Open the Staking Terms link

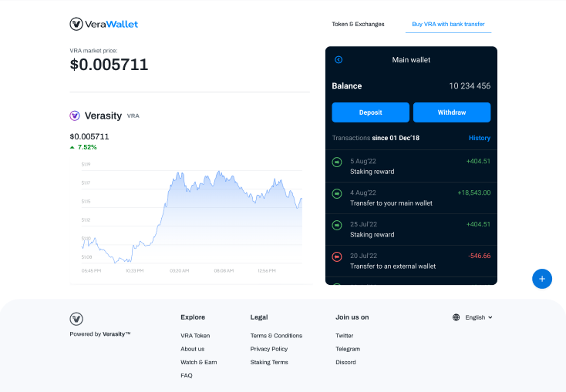tap(269, 362)
